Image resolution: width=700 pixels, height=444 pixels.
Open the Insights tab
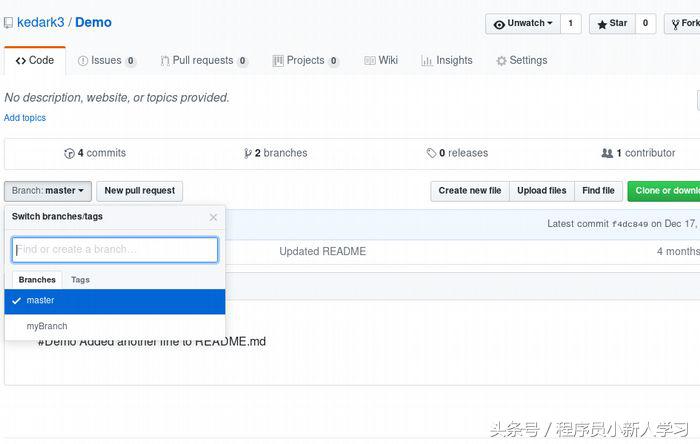click(x=446, y=60)
